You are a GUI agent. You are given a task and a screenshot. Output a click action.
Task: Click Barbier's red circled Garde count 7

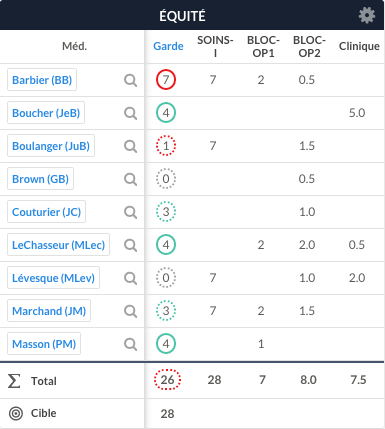click(x=166, y=80)
